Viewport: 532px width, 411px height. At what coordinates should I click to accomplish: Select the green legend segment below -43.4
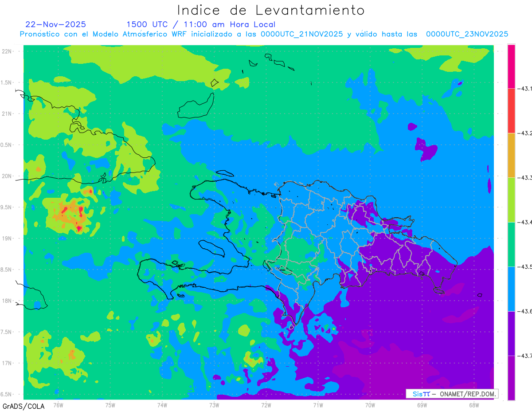[511, 244]
